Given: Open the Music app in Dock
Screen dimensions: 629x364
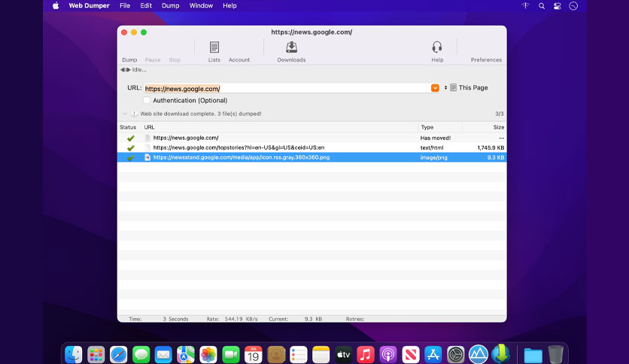Looking at the screenshot, I should (366, 354).
